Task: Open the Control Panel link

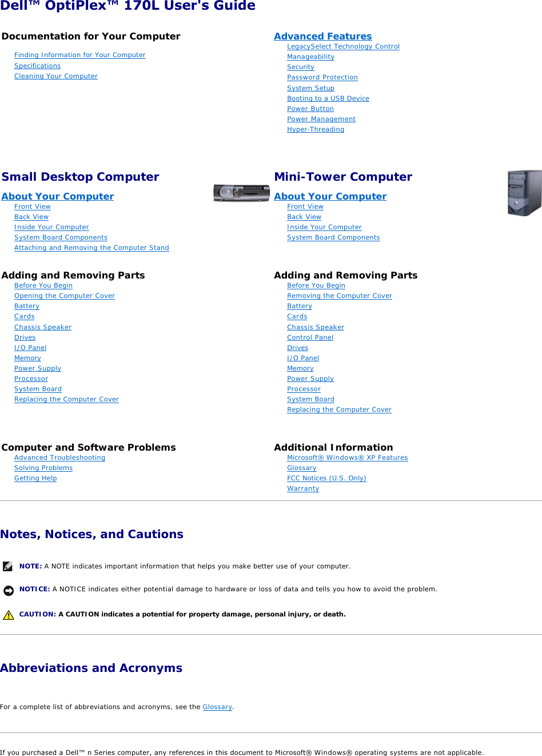Action: (x=310, y=337)
